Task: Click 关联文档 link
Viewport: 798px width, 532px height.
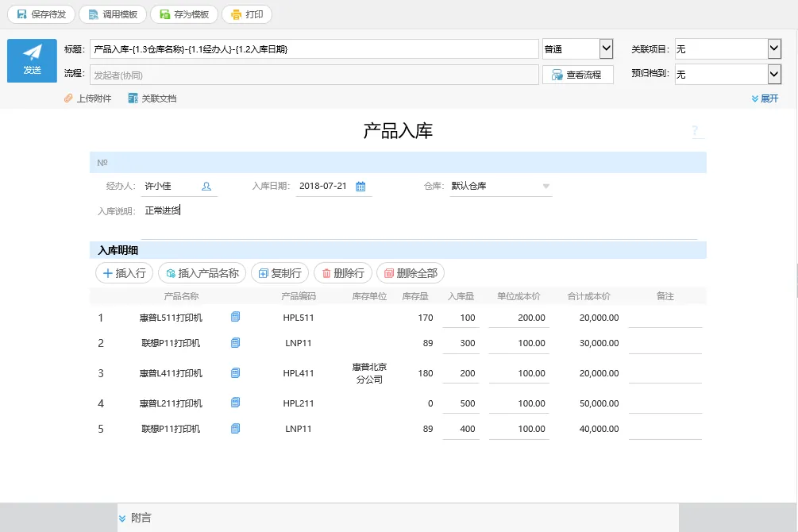Action: click(x=152, y=98)
